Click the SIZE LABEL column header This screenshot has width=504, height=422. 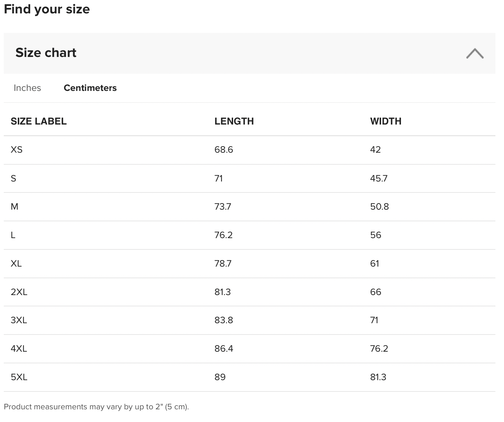point(38,121)
